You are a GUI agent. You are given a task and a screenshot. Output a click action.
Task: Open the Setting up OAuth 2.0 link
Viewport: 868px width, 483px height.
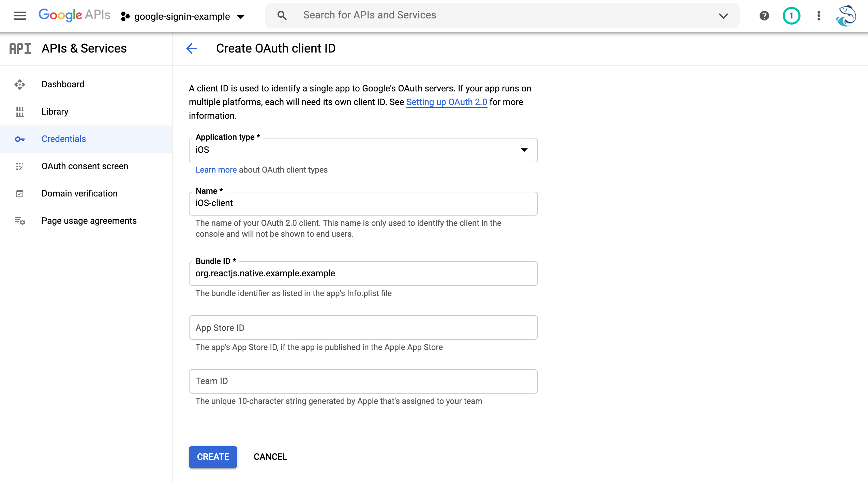tap(447, 102)
